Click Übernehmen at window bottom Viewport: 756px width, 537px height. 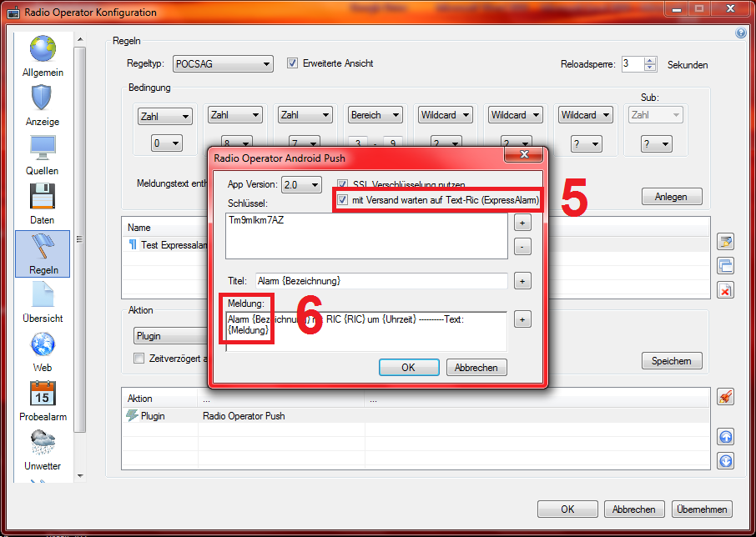(x=702, y=509)
